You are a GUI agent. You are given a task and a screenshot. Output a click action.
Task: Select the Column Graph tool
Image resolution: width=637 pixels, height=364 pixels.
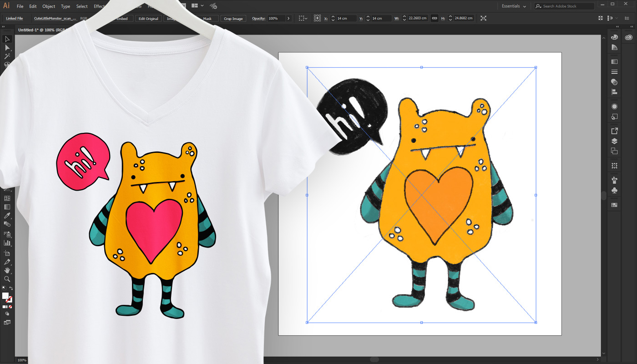[7, 243]
